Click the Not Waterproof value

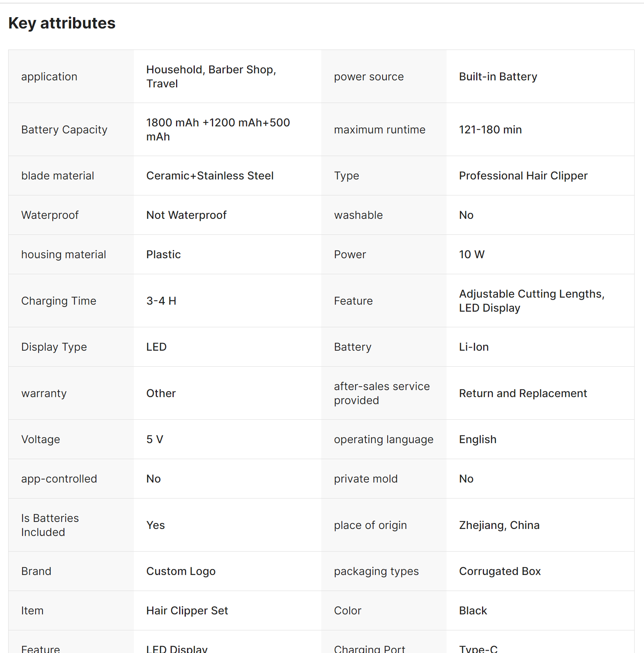[x=186, y=215]
